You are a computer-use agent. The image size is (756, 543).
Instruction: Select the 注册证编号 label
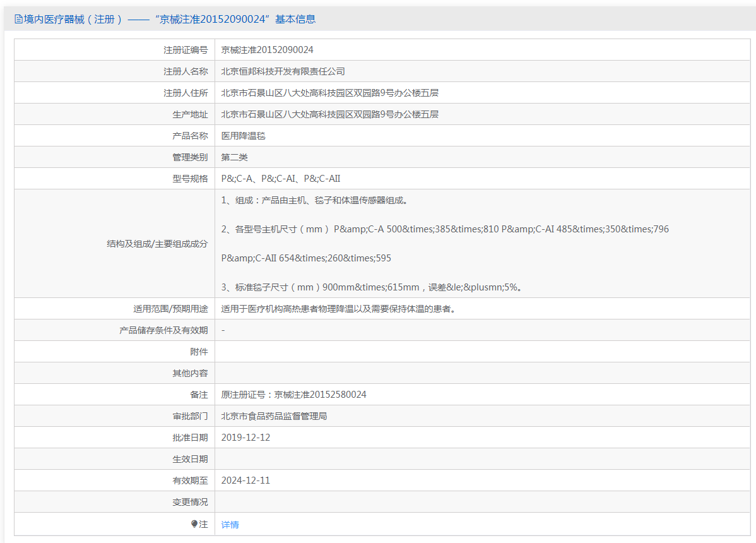tap(186, 50)
